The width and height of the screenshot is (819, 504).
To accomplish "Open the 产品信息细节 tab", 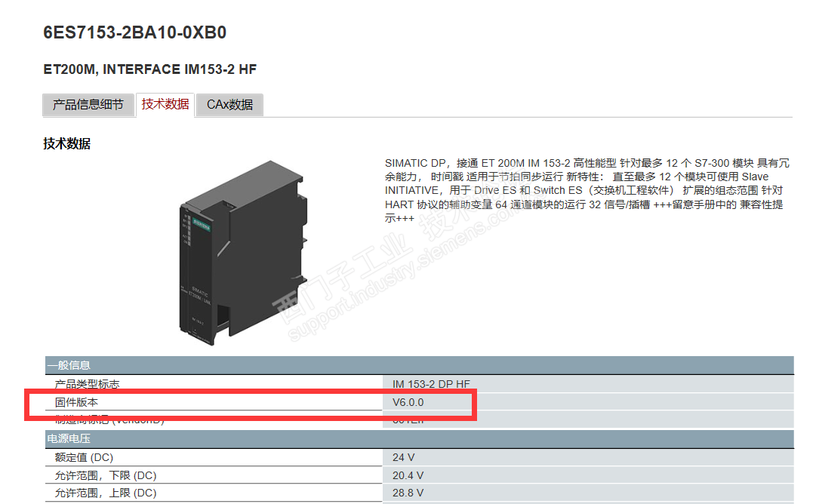I will (x=88, y=104).
